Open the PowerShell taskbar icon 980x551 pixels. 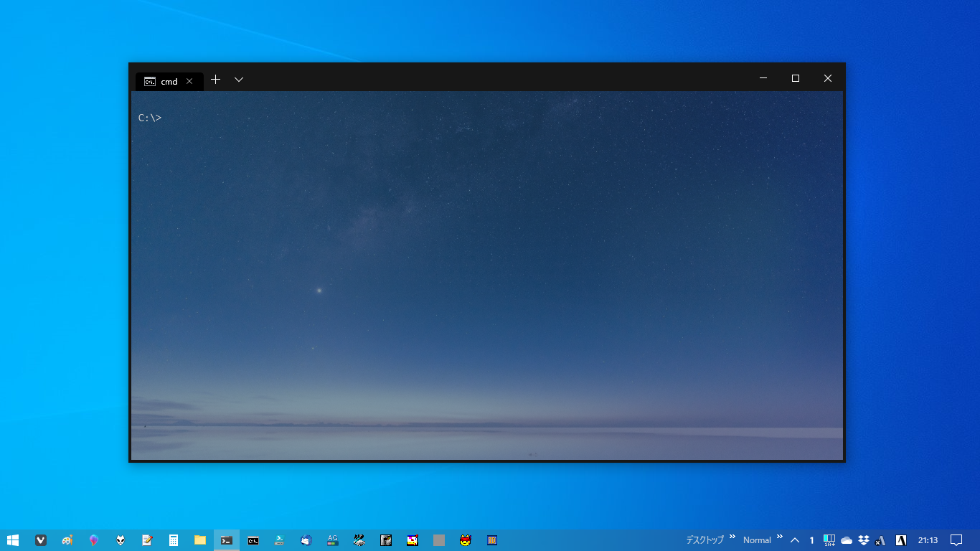(280, 540)
